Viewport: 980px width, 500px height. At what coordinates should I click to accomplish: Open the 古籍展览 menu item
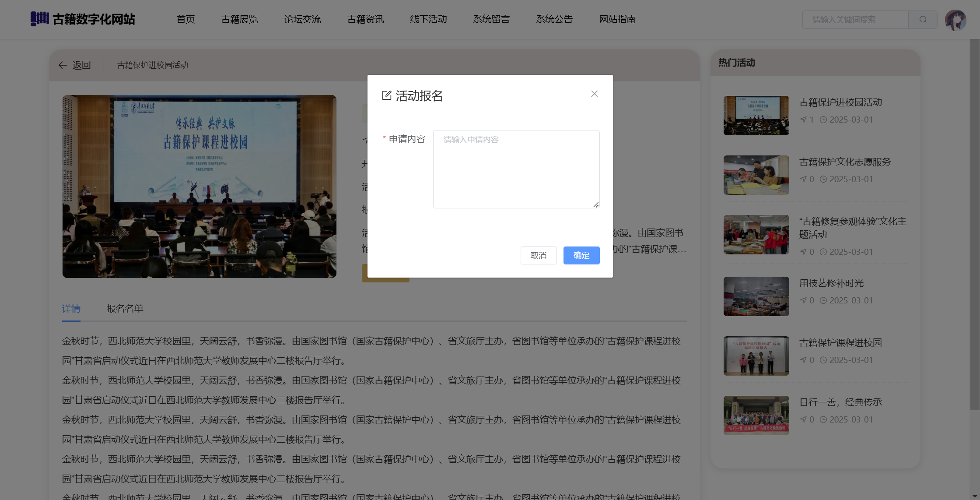(x=239, y=19)
